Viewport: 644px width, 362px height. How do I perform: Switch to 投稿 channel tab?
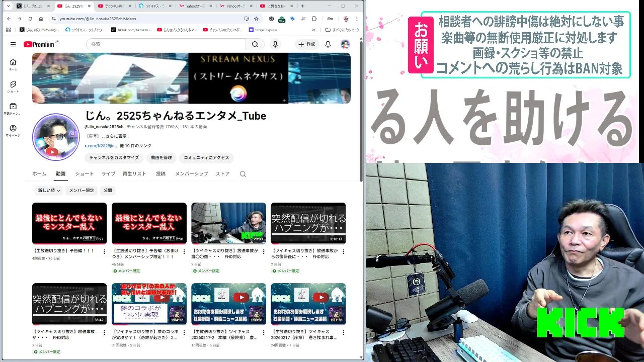coord(160,174)
